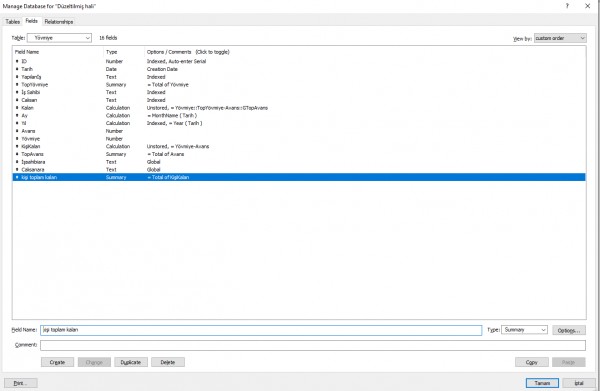
Task: Select the KişiKalan field name
Action: [x=31, y=147]
